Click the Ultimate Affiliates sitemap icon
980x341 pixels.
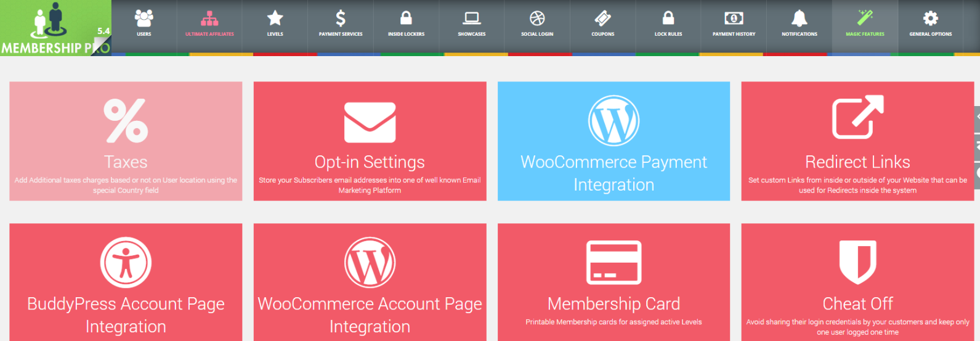pyautogui.click(x=209, y=18)
